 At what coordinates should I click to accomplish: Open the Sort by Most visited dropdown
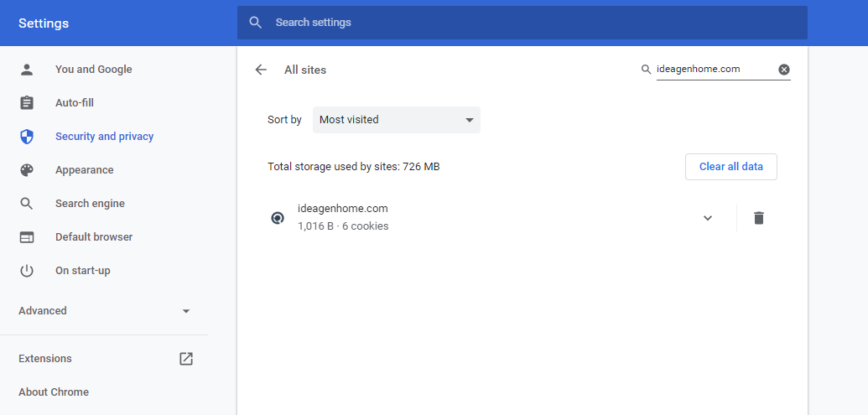[397, 120]
